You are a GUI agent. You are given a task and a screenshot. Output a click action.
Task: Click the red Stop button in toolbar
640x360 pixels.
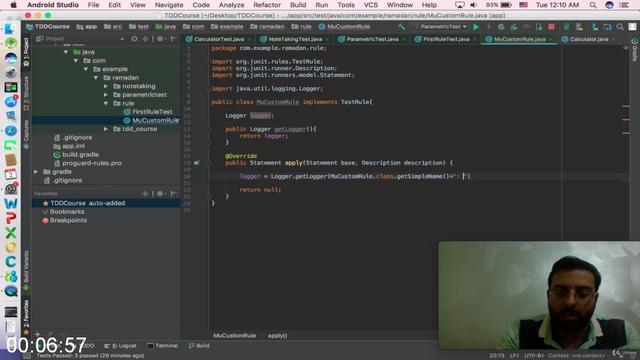[x=551, y=27]
